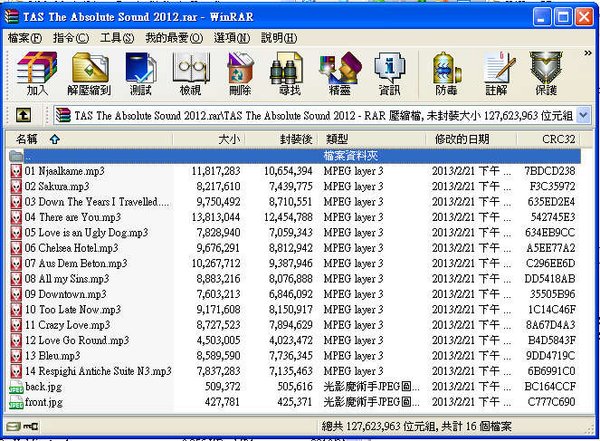The width and height of the screenshot is (600, 441).
Task: Minimize the WinRAR window
Action: (x=542, y=17)
